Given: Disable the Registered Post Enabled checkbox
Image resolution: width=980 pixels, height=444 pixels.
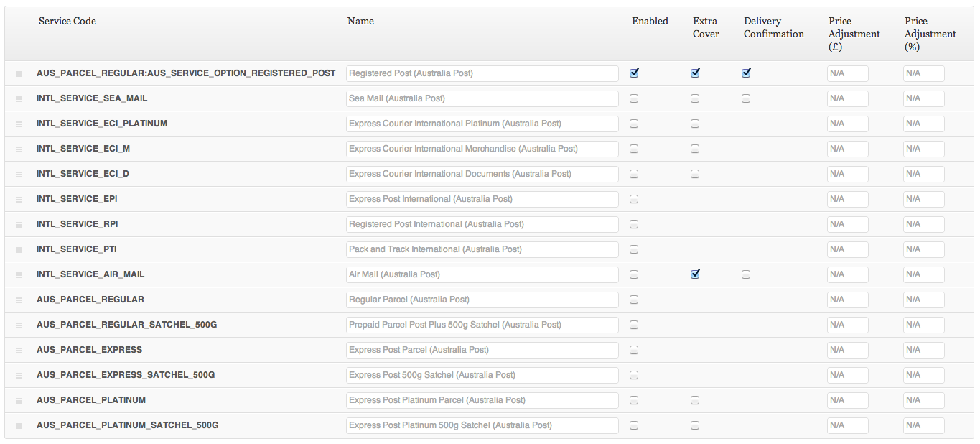Looking at the screenshot, I should coord(634,73).
